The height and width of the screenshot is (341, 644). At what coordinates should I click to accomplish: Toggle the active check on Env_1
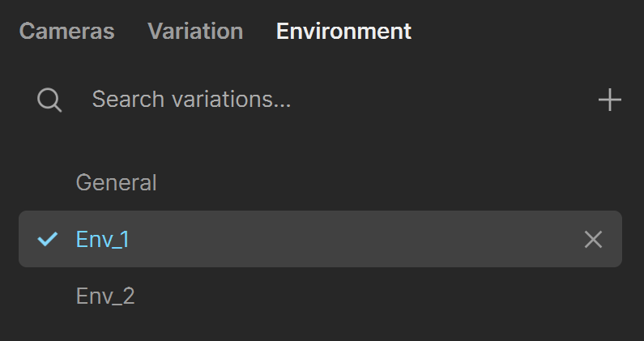coord(48,239)
